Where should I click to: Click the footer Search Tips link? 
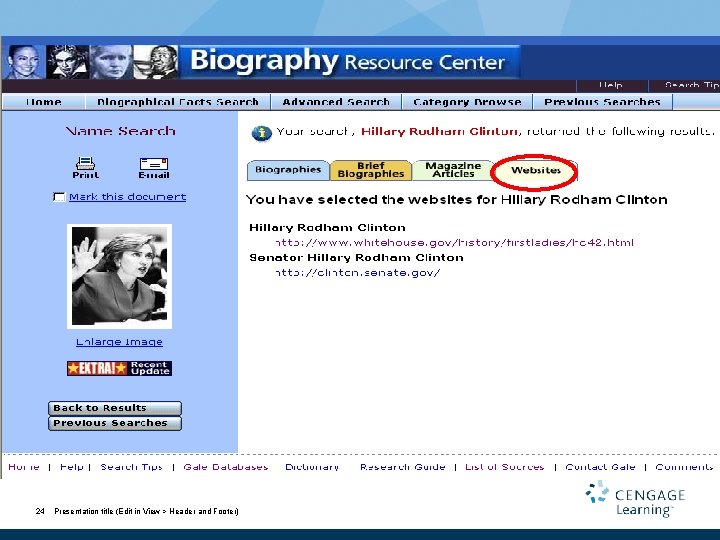coord(131,467)
